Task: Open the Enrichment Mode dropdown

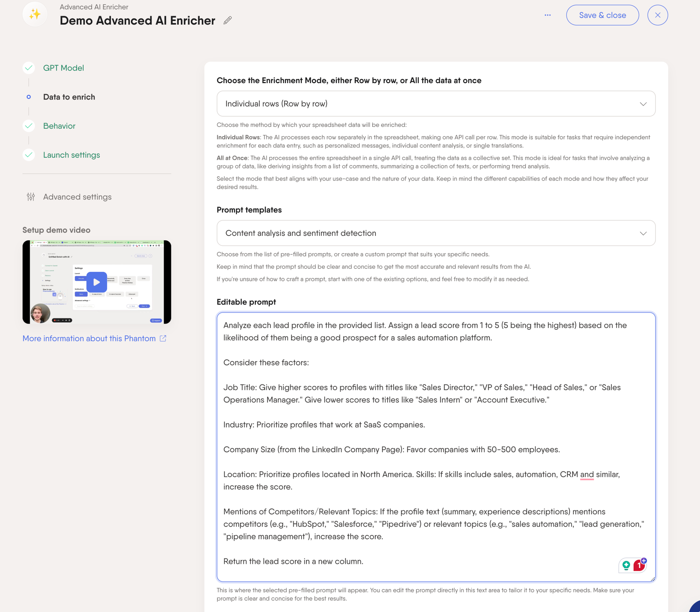Action: coord(436,104)
